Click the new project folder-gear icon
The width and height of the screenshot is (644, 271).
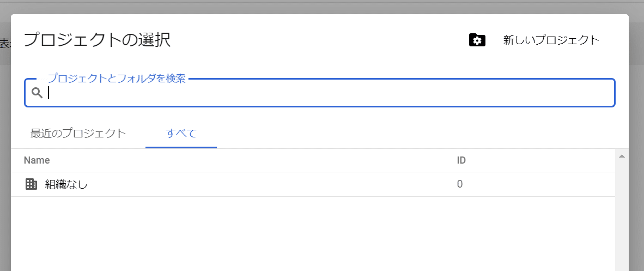point(477,40)
